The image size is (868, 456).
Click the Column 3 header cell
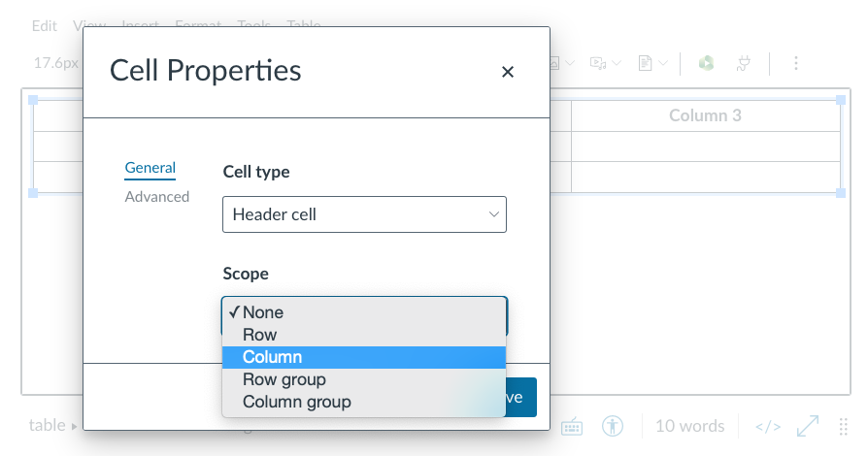(x=705, y=115)
